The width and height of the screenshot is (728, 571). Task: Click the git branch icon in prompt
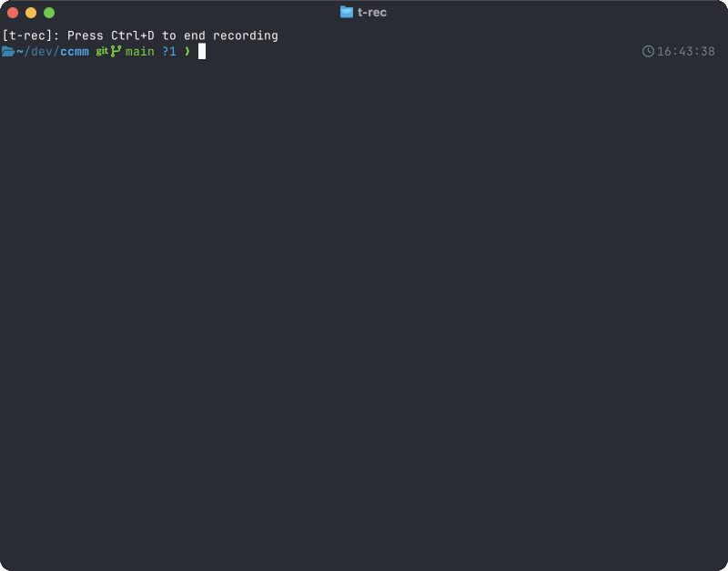click(116, 51)
